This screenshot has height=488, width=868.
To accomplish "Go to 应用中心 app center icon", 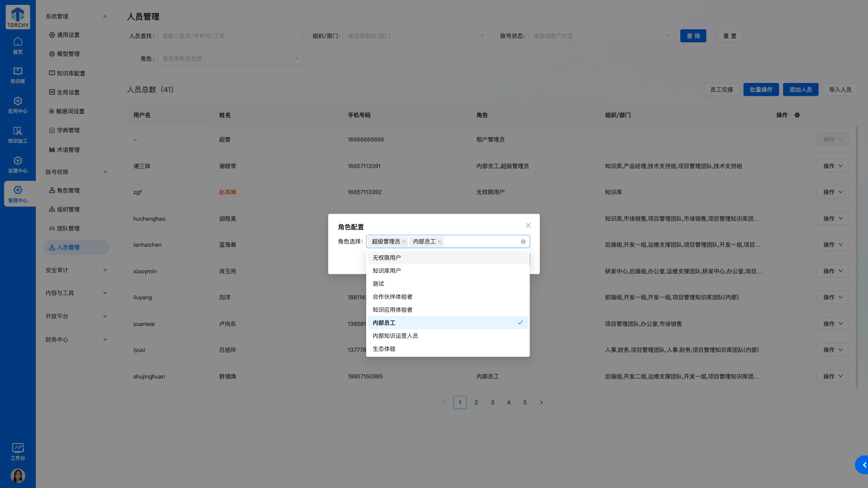I will [x=17, y=105].
